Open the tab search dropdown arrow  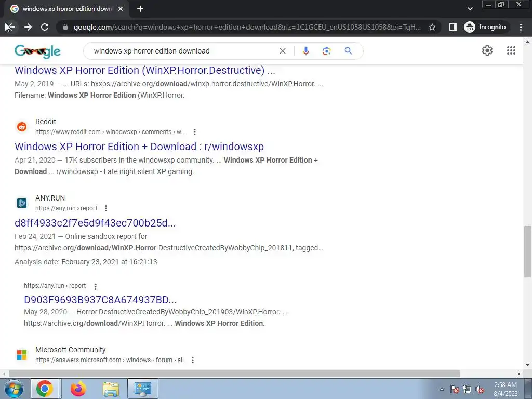click(470, 9)
